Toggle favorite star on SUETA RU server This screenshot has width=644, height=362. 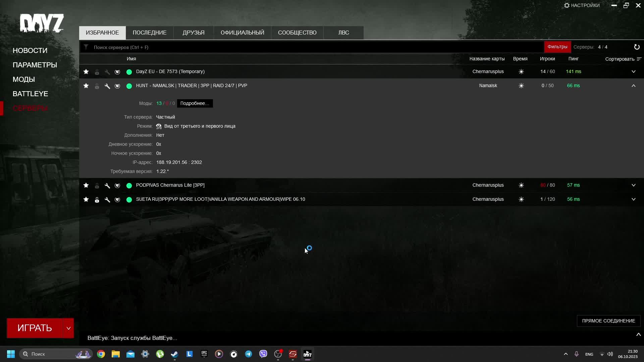click(86, 199)
